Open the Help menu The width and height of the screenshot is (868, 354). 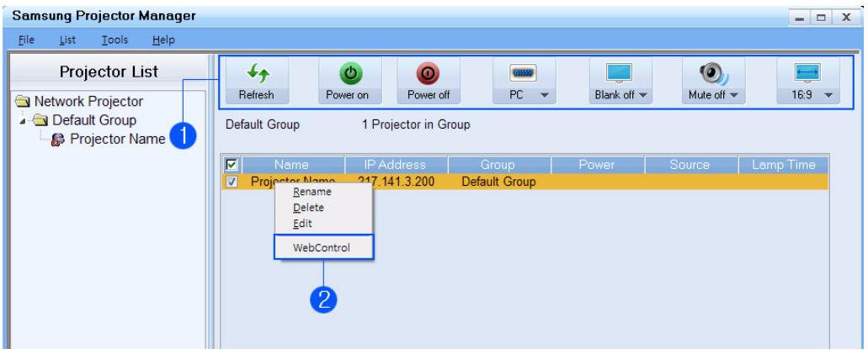(163, 40)
